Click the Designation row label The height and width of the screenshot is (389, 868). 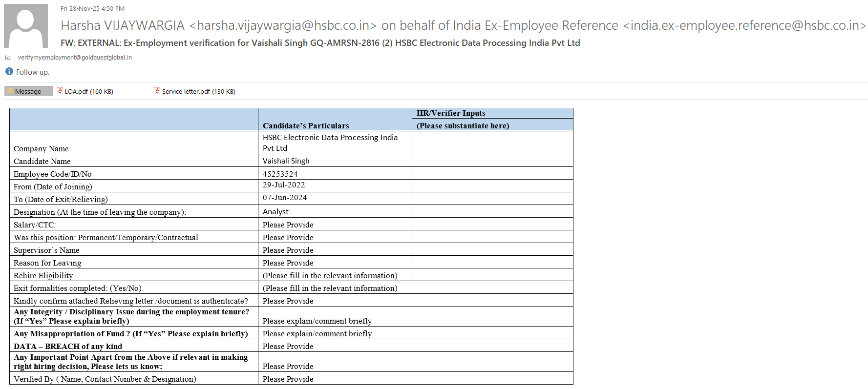pos(100,212)
